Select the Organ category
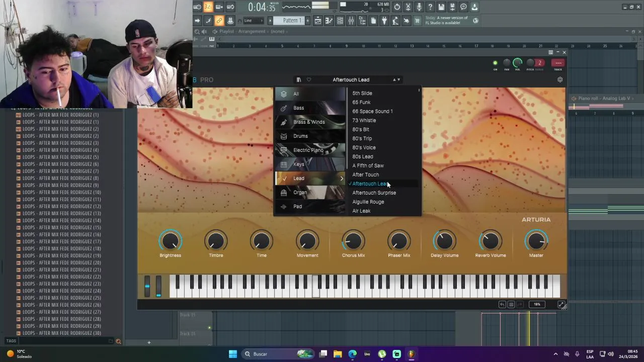Image resolution: width=644 pixels, height=362 pixels. 311,193
